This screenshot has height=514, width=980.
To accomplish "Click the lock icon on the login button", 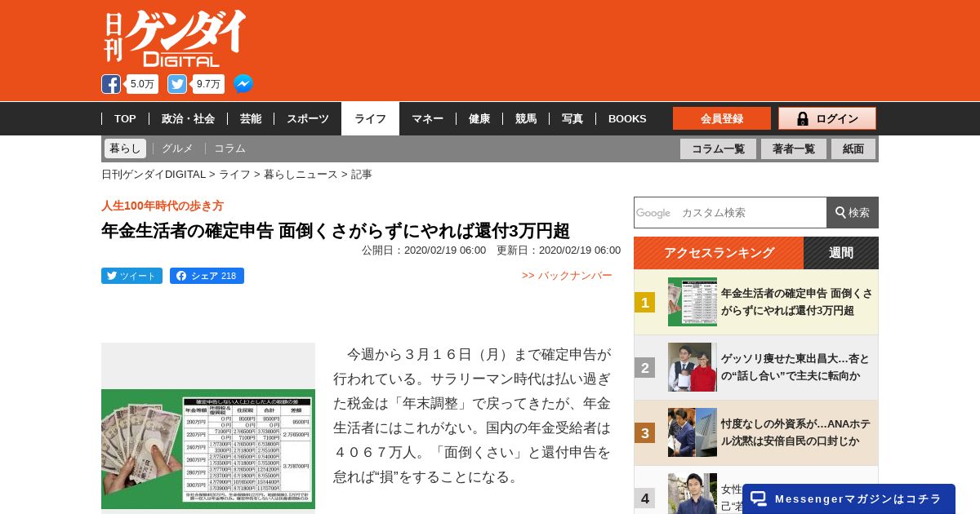I will 803,118.
